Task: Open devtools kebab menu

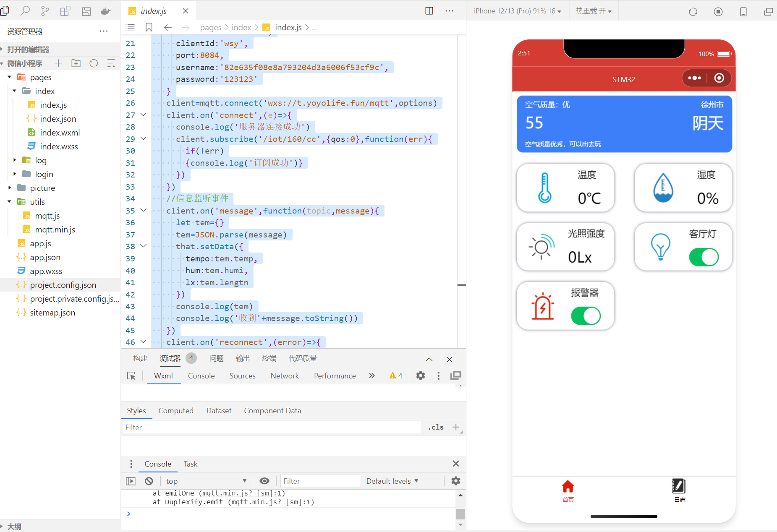Action: 439,376
